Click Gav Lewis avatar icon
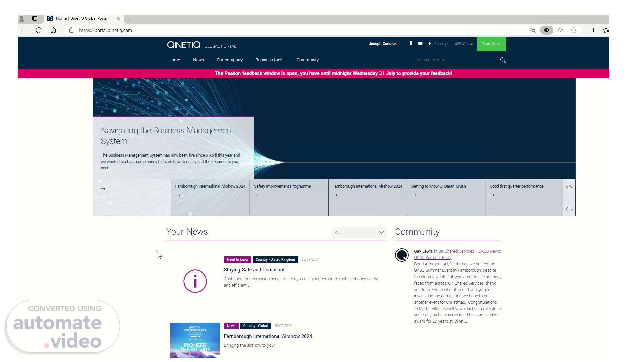This screenshot has height=362, width=644. coord(402,255)
